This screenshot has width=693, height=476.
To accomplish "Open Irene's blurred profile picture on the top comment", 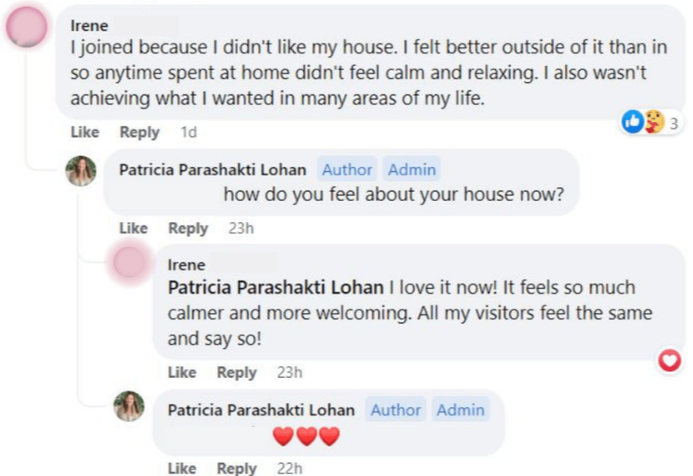I will (x=27, y=27).
